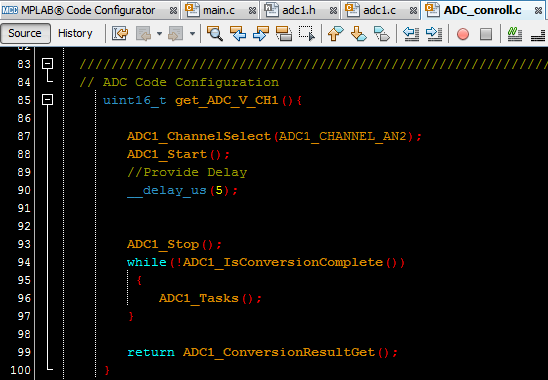The width and height of the screenshot is (548, 380).
Task: Close the main.c tab
Action: coord(252,11)
